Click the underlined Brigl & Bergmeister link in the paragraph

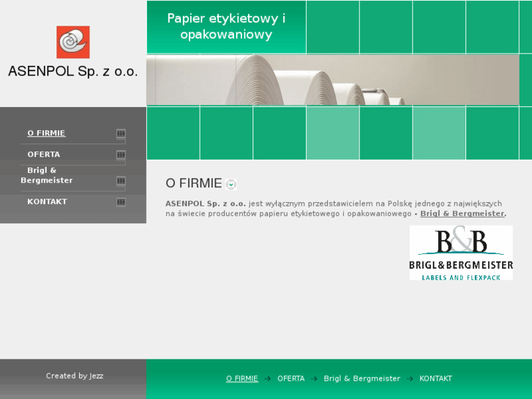pos(462,214)
